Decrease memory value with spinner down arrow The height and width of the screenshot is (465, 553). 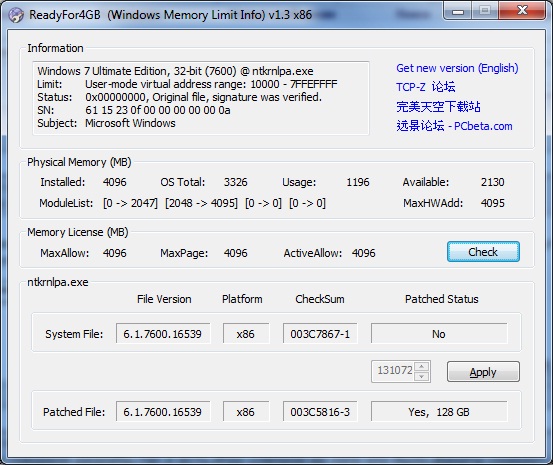pyautogui.click(x=422, y=376)
